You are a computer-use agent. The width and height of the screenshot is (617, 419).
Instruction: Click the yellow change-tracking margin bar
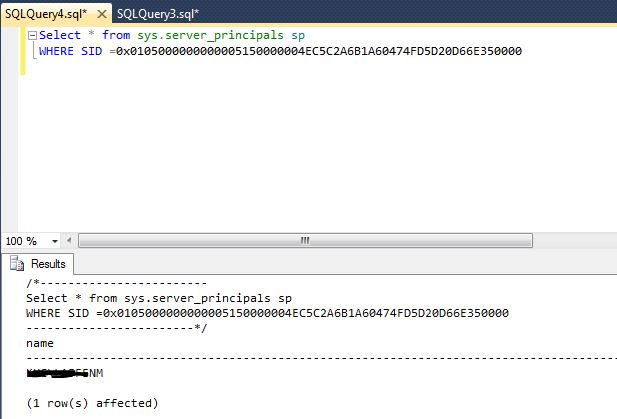(x=23, y=50)
